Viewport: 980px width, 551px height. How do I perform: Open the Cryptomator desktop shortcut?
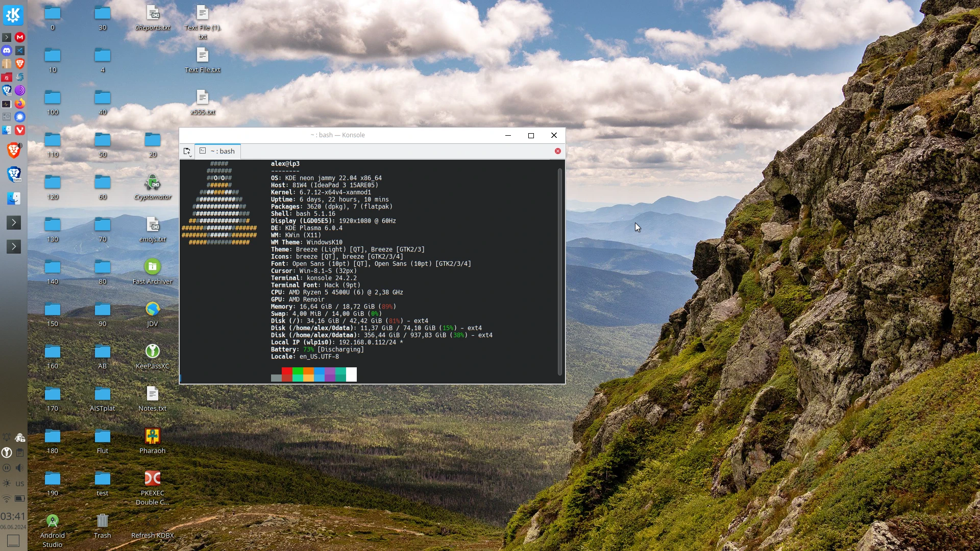(153, 187)
